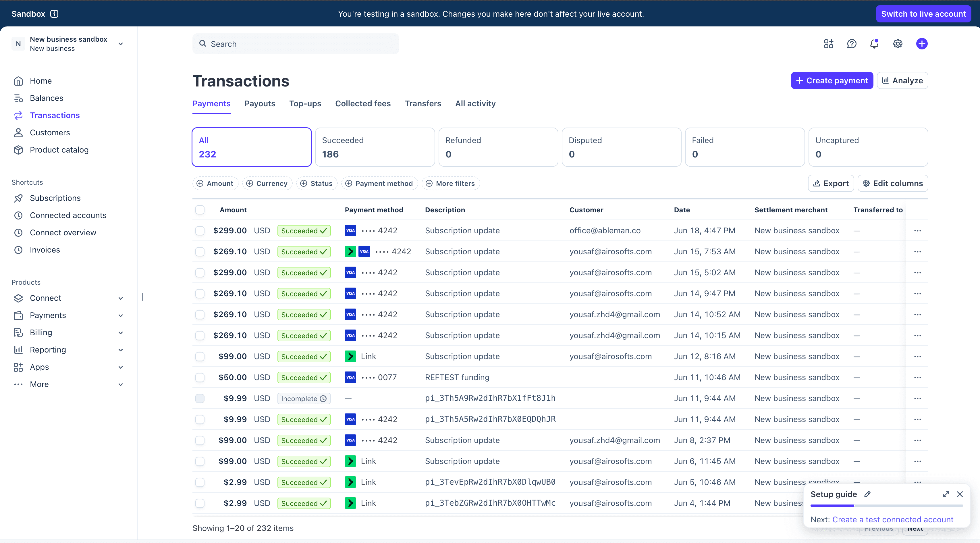
Task: Open the New business sandbox account switcher
Action: 68,44
